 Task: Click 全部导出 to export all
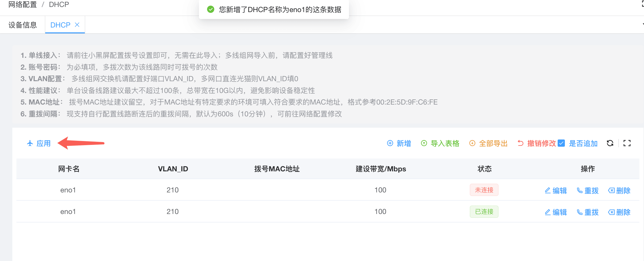pyautogui.click(x=488, y=143)
